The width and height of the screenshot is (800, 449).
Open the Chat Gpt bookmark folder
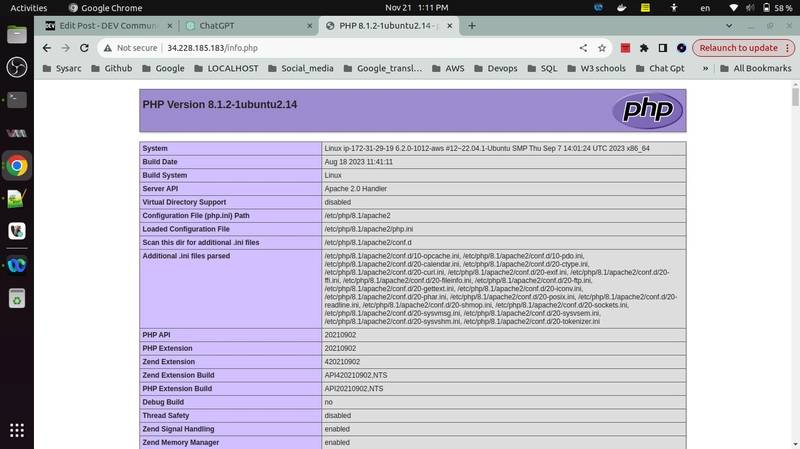(x=660, y=68)
